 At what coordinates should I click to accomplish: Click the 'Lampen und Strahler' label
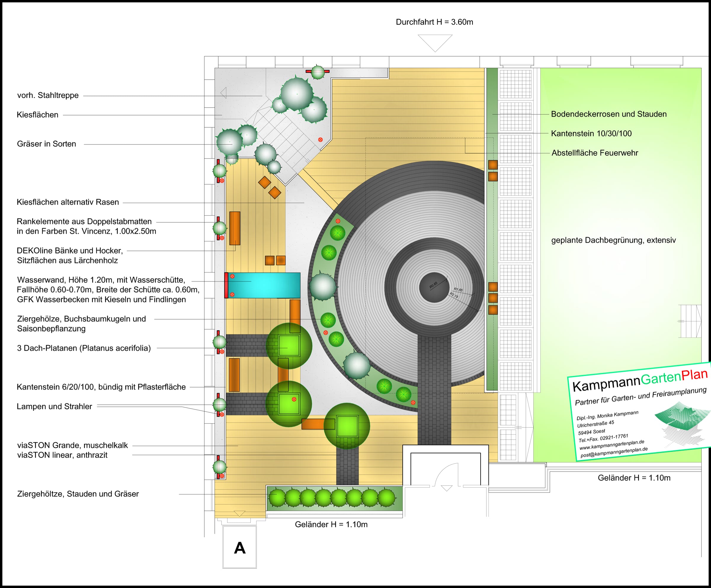click(x=54, y=406)
